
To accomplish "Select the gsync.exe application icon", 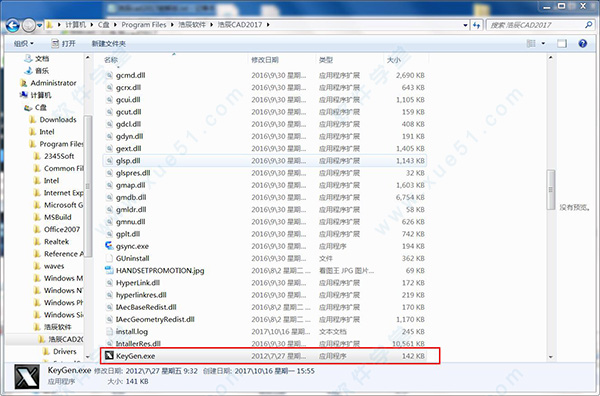I will coord(109,246).
